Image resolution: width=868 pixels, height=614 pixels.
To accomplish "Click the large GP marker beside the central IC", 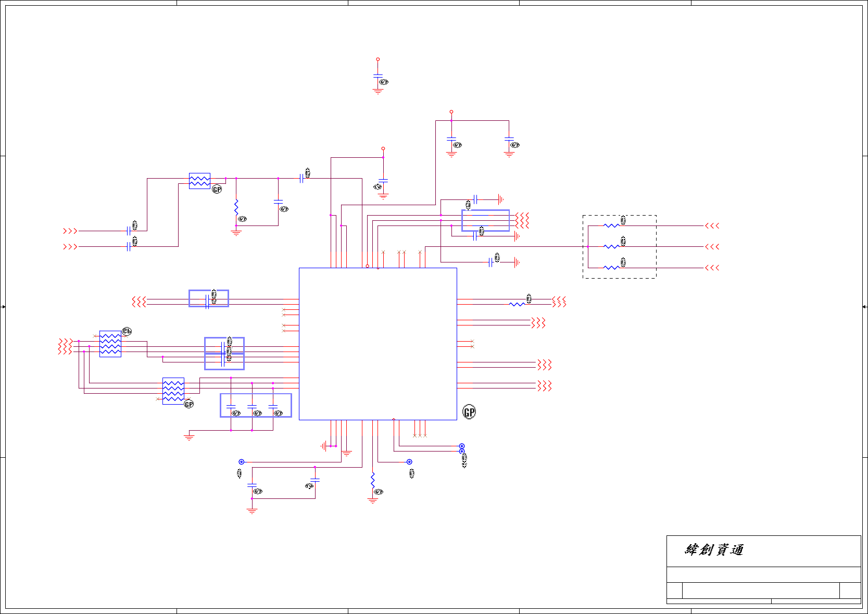I will pyautogui.click(x=469, y=412).
